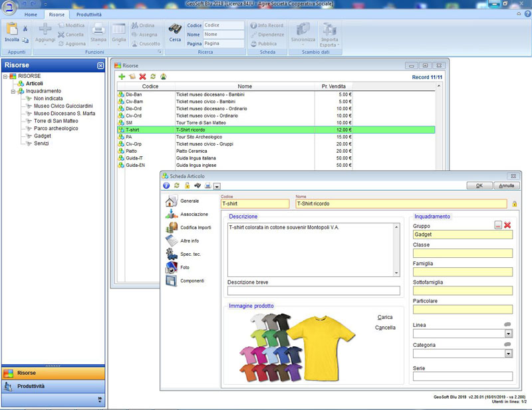532x410 pixels.
Task: Click the red X next to Gruppo
Action: click(x=507, y=225)
